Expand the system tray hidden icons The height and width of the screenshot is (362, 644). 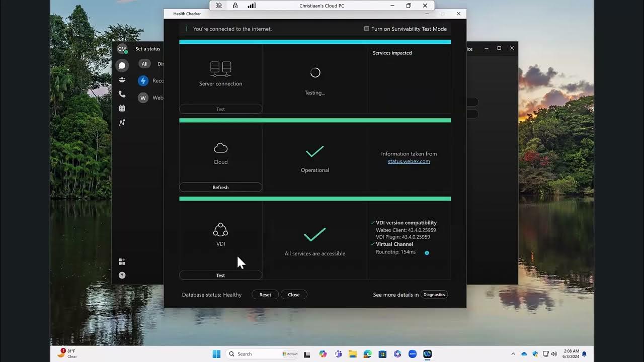[x=513, y=354]
